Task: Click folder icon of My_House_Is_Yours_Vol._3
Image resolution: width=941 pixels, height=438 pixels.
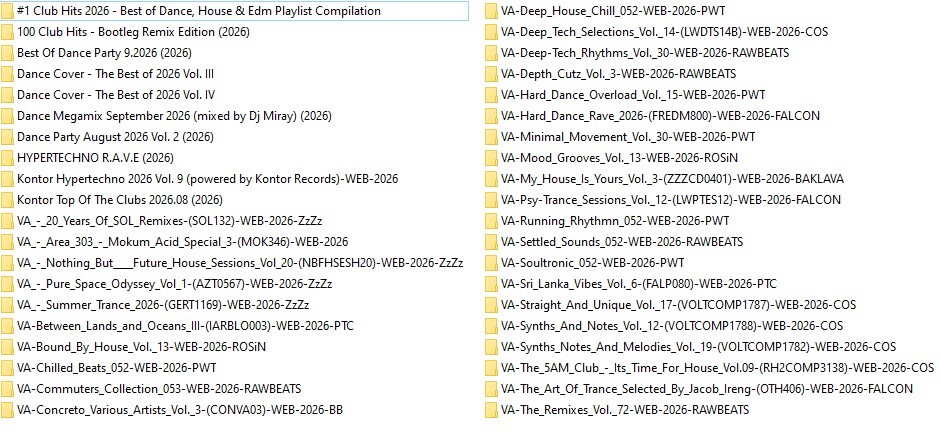Action: tap(491, 179)
